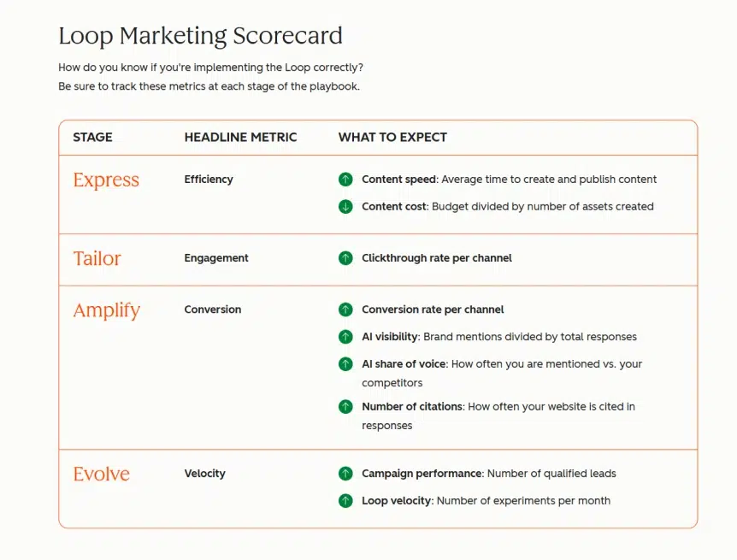Viewport: 737px width, 560px height.
Task: Click the green icon beside Number of citations
Action: [x=345, y=407]
